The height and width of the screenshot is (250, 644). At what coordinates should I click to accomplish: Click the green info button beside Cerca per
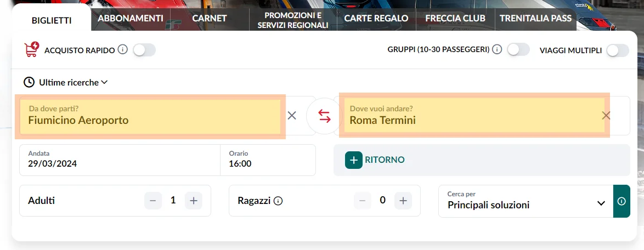(x=622, y=201)
